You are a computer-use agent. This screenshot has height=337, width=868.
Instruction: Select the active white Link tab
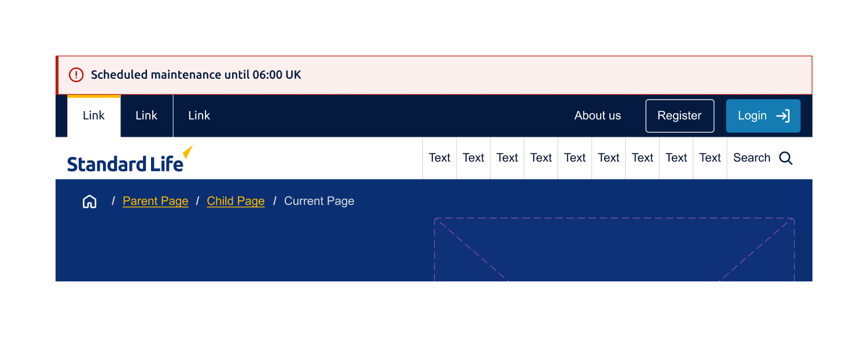coord(94,116)
